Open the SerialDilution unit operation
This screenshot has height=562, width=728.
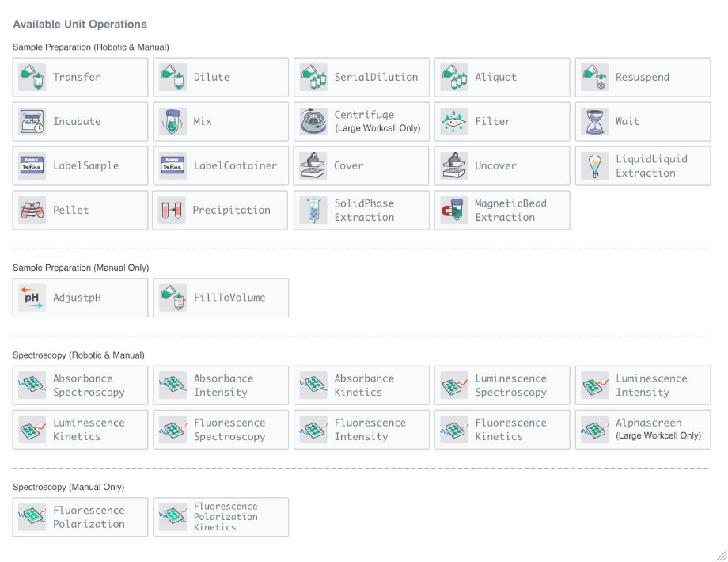tap(362, 78)
